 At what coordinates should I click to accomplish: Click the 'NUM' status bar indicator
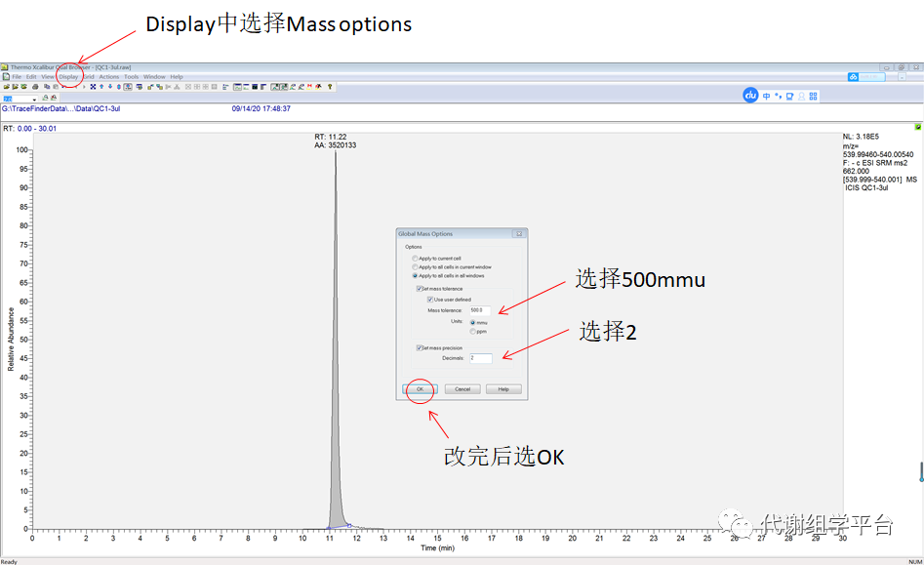click(x=915, y=561)
